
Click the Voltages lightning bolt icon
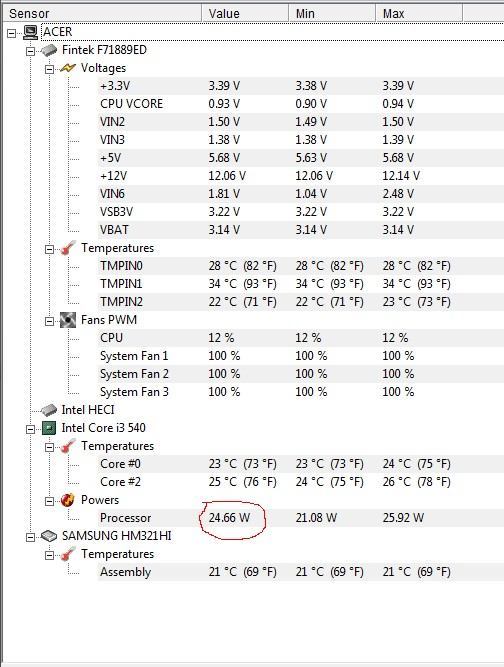click(68, 68)
